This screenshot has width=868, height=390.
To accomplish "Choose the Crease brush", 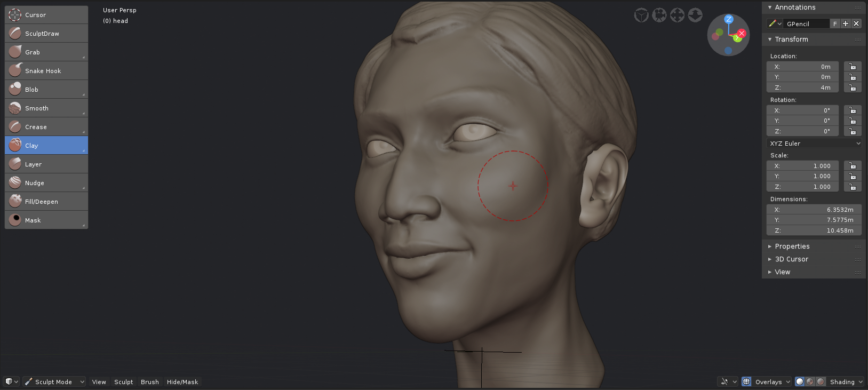I will [x=46, y=127].
